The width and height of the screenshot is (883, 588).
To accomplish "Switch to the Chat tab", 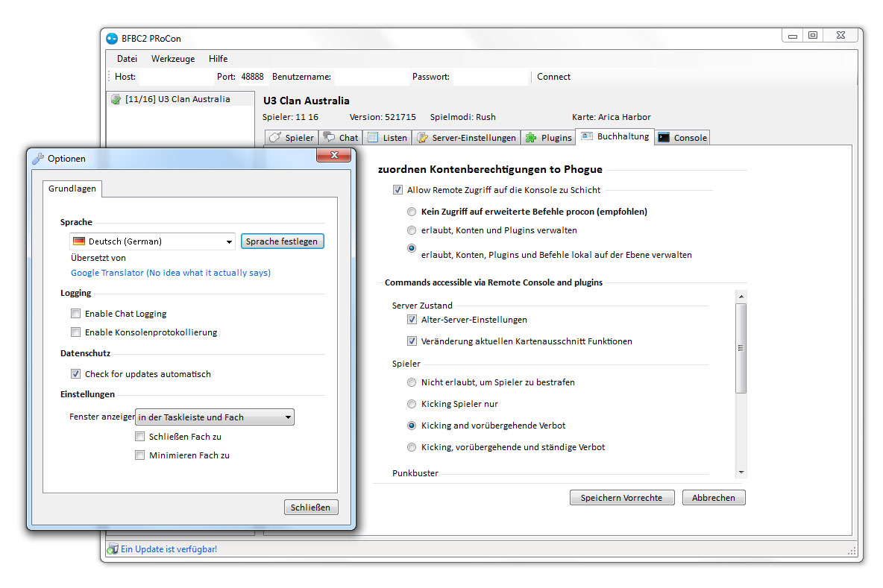I will point(341,137).
